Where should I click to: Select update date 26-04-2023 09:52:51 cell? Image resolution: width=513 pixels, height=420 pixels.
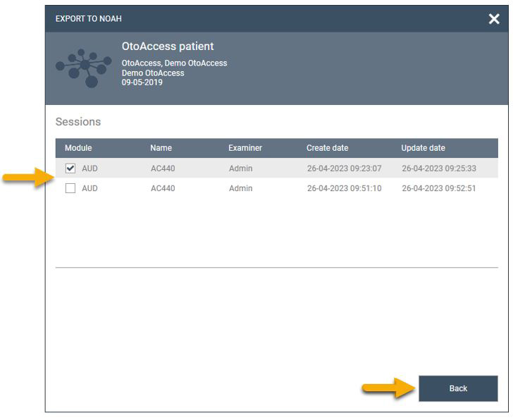pos(439,188)
